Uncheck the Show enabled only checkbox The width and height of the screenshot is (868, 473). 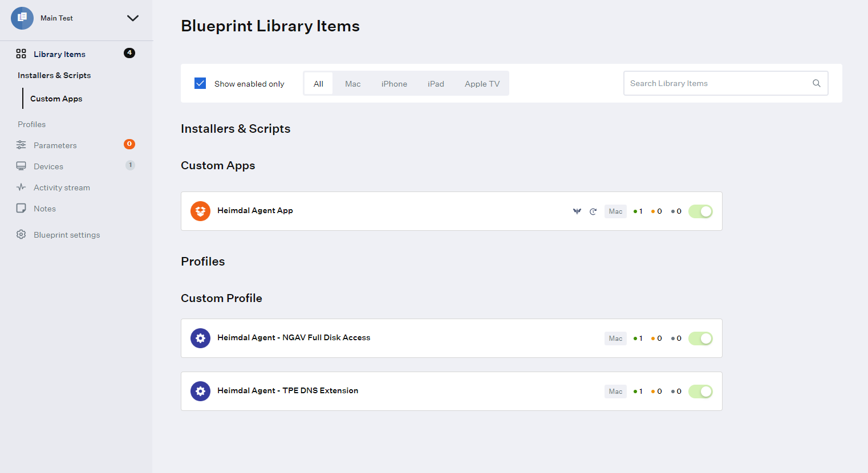(x=200, y=83)
